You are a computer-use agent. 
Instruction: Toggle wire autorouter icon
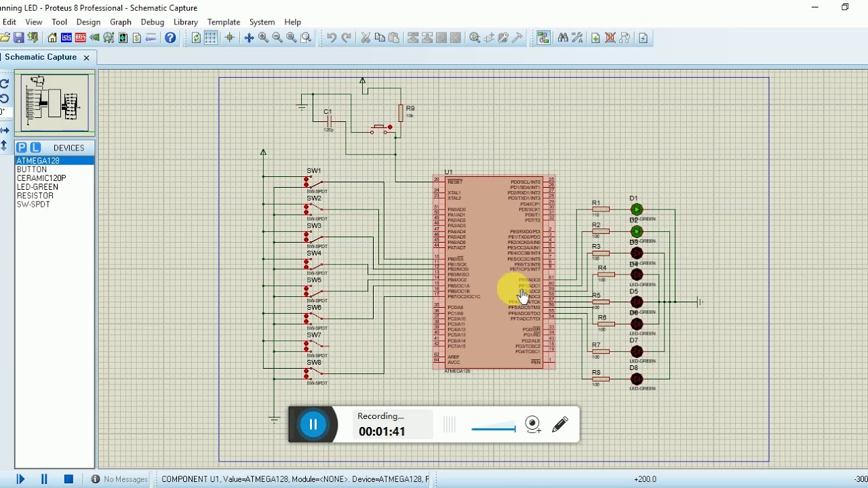(x=543, y=38)
